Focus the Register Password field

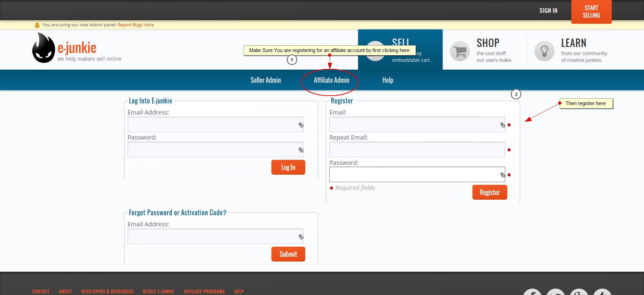click(417, 174)
